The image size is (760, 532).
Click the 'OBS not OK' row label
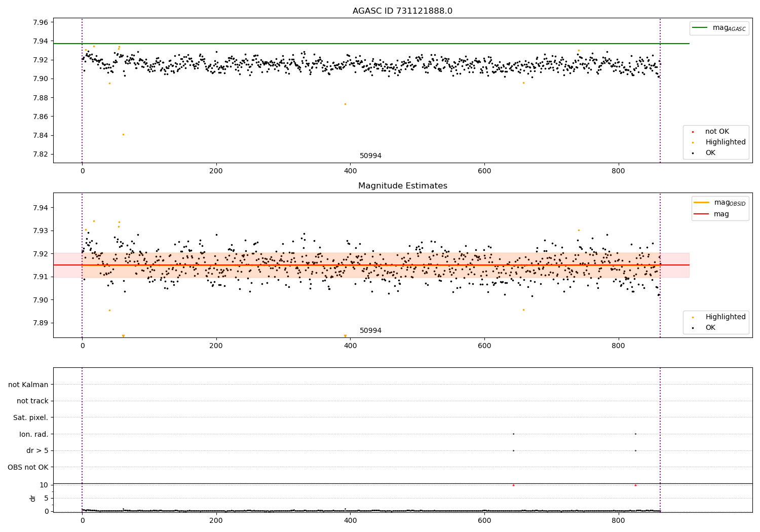(x=28, y=467)
